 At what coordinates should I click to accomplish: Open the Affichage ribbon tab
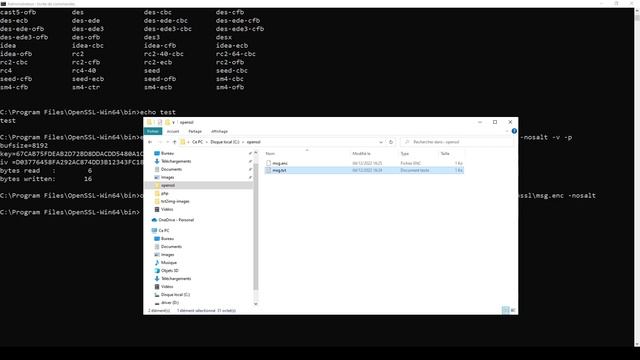pyautogui.click(x=219, y=131)
